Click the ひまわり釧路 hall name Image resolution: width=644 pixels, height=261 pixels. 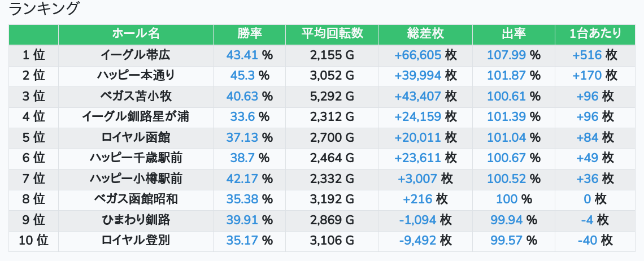click(x=136, y=220)
